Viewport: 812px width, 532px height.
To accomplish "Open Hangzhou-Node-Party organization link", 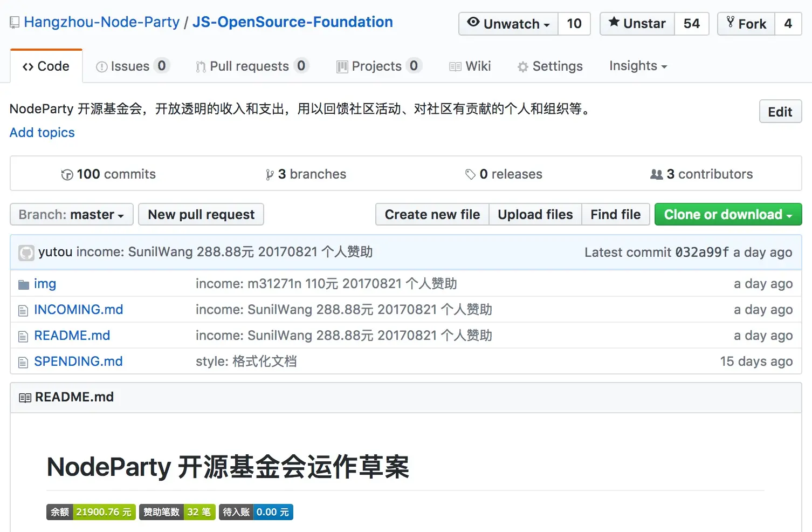I will pos(102,22).
